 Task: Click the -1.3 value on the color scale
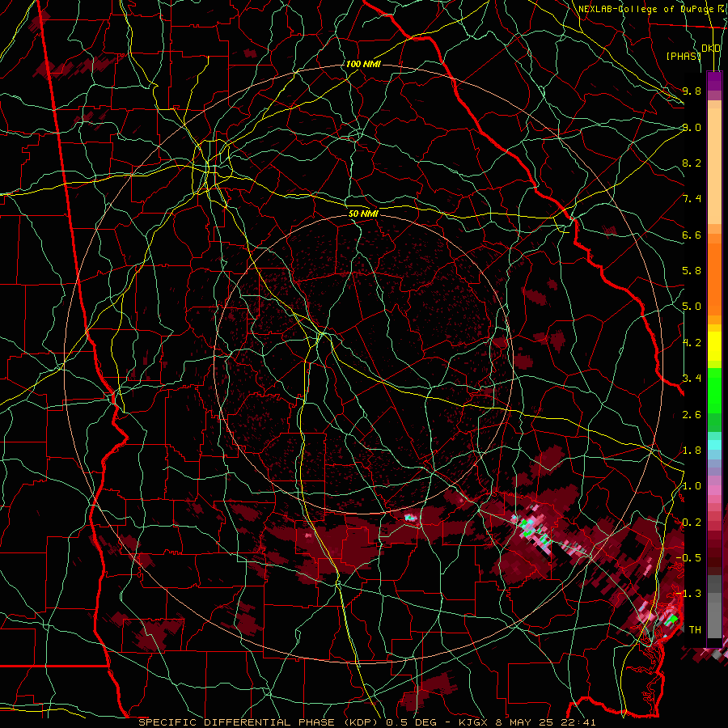[x=690, y=594]
